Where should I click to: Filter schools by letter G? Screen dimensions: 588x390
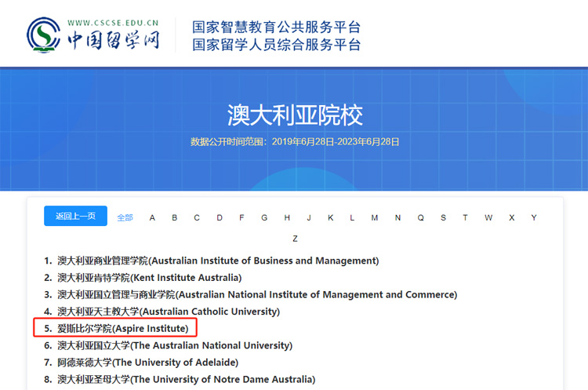[x=264, y=217]
